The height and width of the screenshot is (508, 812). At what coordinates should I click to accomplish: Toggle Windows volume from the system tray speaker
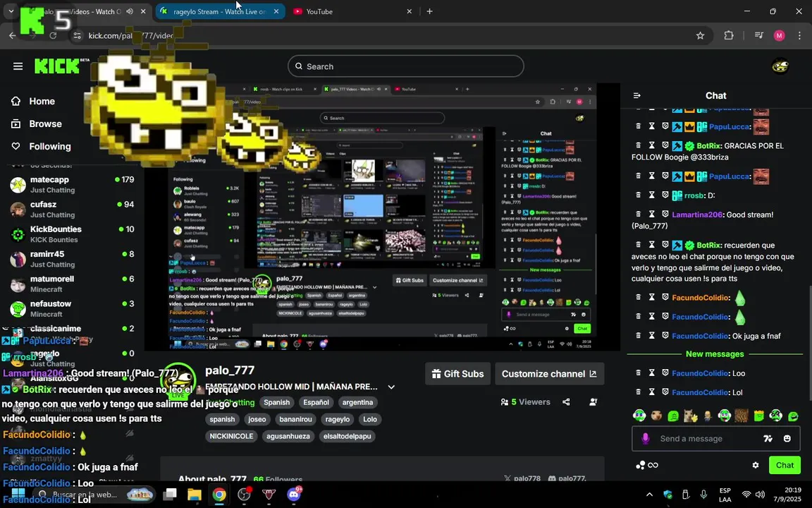[761, 495]
